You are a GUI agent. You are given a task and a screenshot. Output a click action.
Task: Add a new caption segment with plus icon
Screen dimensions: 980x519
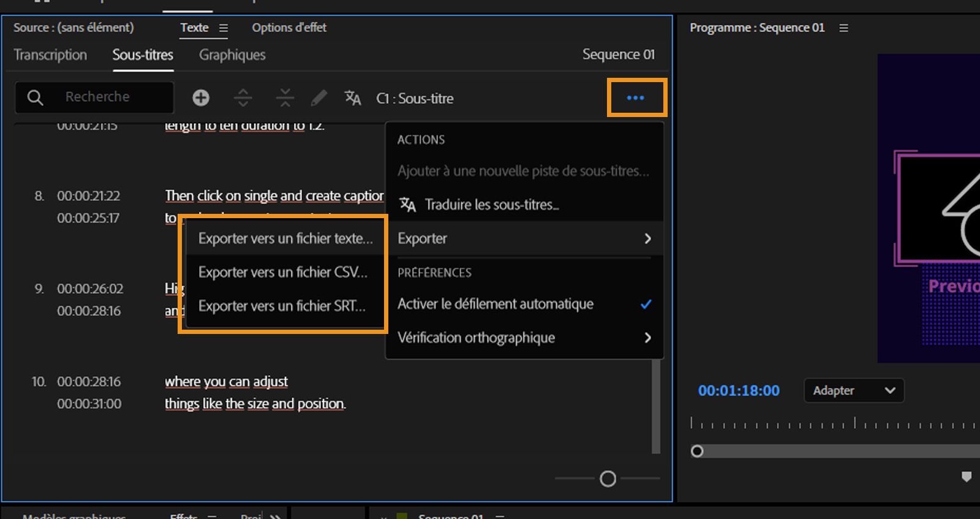click(x=201, y=97)
